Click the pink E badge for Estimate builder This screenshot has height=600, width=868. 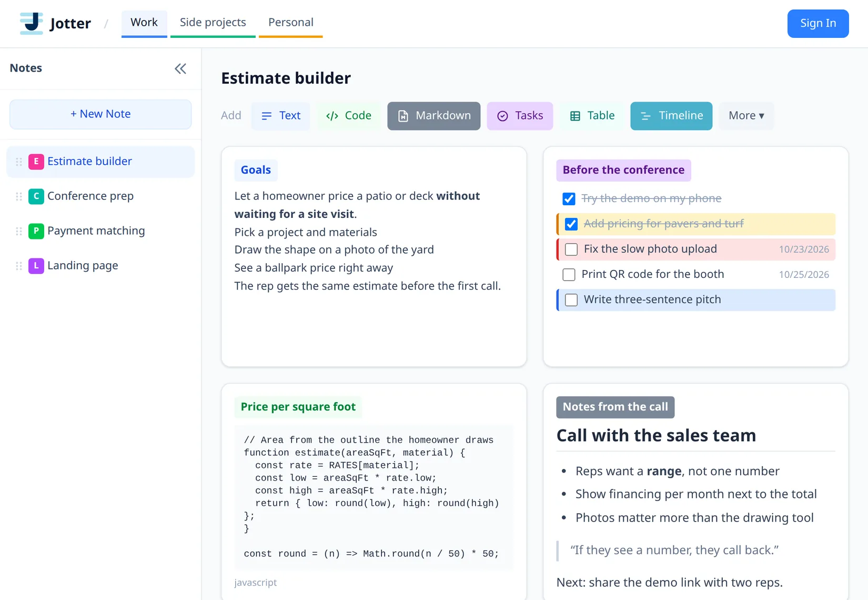click(x=36, y=162)
